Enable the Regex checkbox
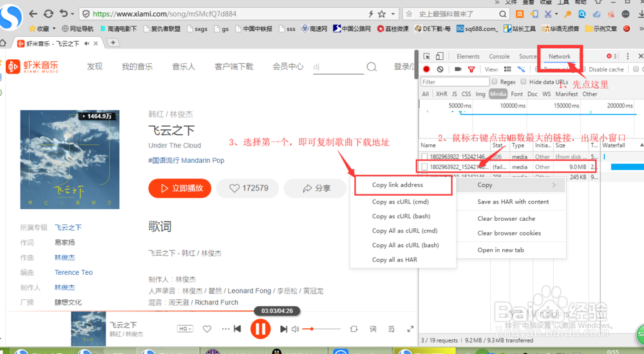This screenshot has height=354, width=644. (x=495, y=81)
